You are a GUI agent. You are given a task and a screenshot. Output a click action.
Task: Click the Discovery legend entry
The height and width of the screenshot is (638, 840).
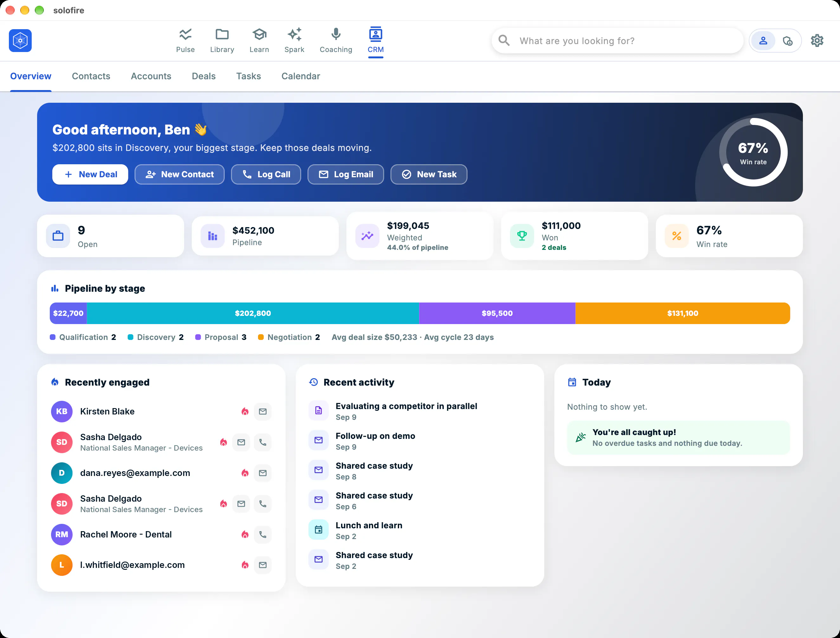156,337
